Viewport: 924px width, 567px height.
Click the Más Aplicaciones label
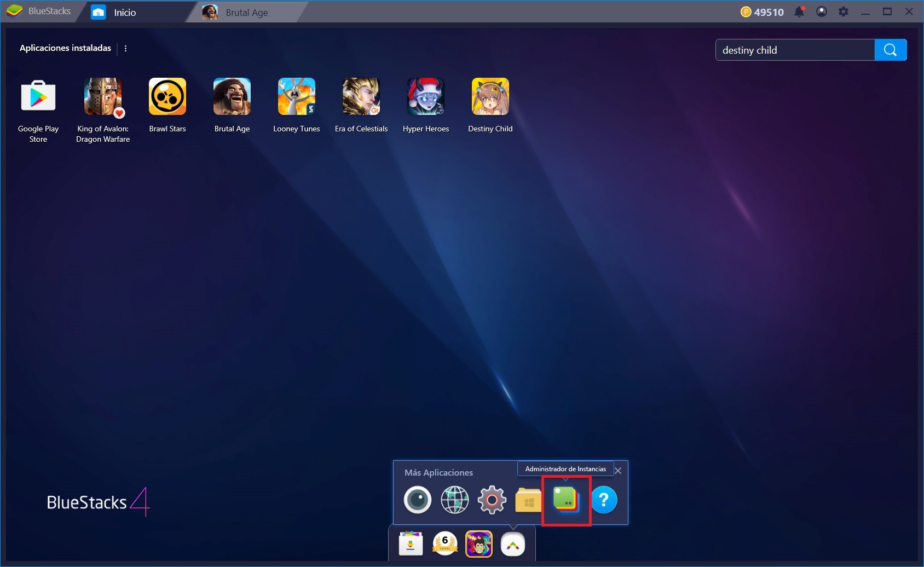click(438, 472)
